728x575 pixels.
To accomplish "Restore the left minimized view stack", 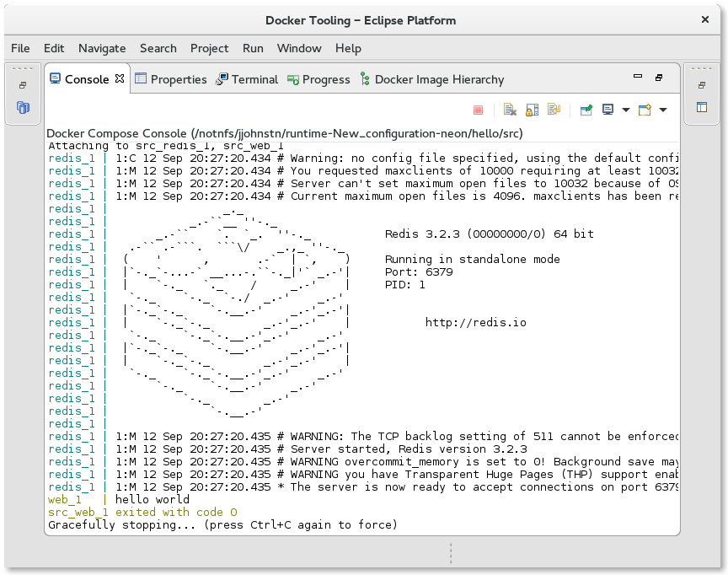I will point(22,85).
